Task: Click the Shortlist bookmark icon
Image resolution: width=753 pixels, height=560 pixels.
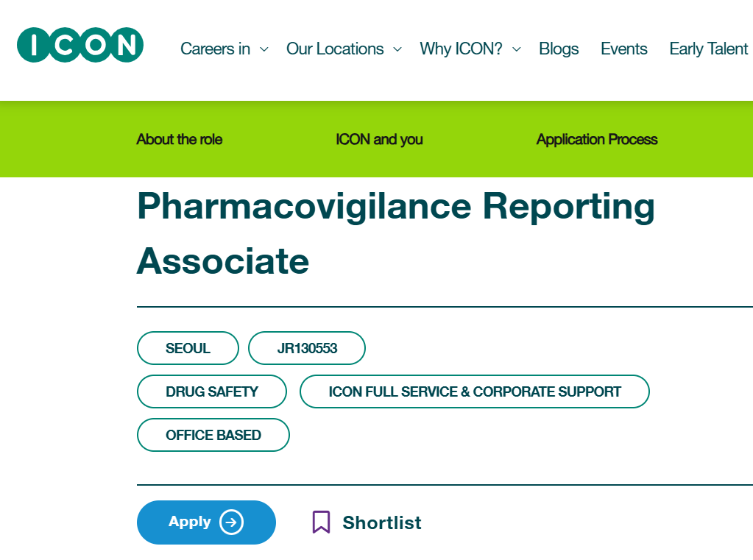Action: pos(321,522)
